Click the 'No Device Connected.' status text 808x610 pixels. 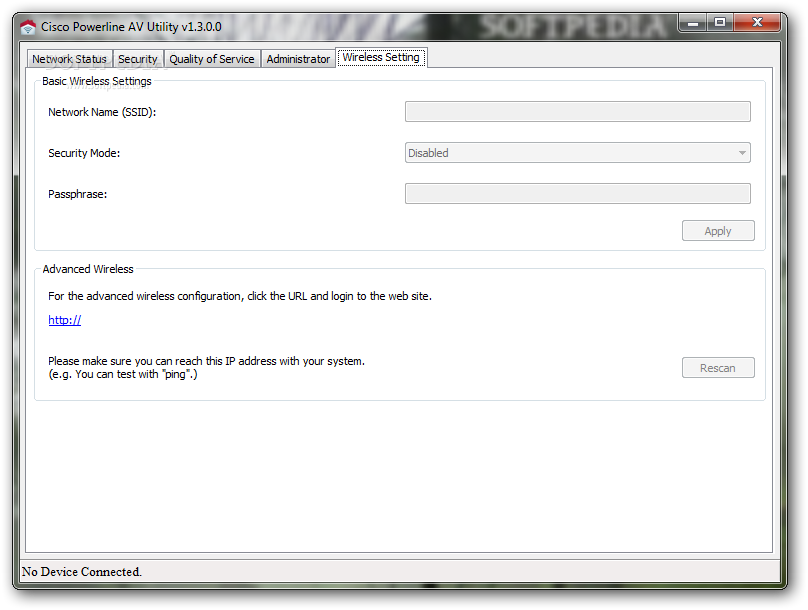pyautogui.click(x=82, y=572)
